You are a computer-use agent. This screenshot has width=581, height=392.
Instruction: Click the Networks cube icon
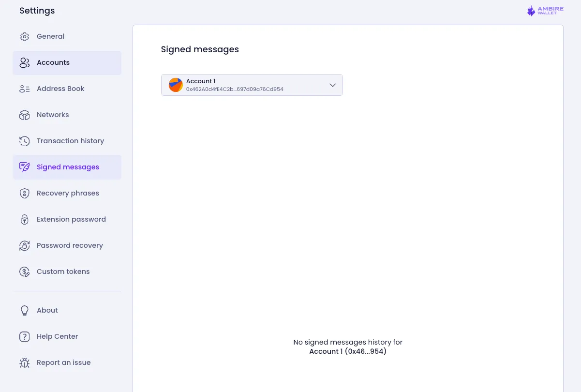tap(24, 115)
